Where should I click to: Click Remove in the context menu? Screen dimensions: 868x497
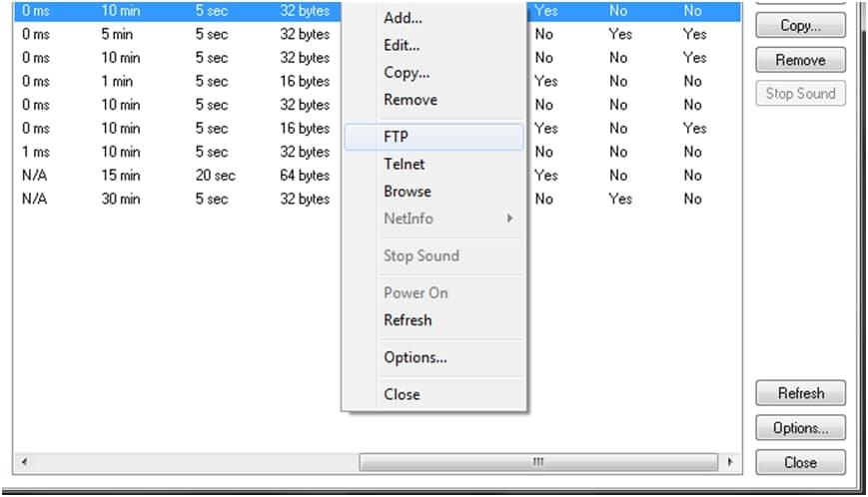click(411, 100)
